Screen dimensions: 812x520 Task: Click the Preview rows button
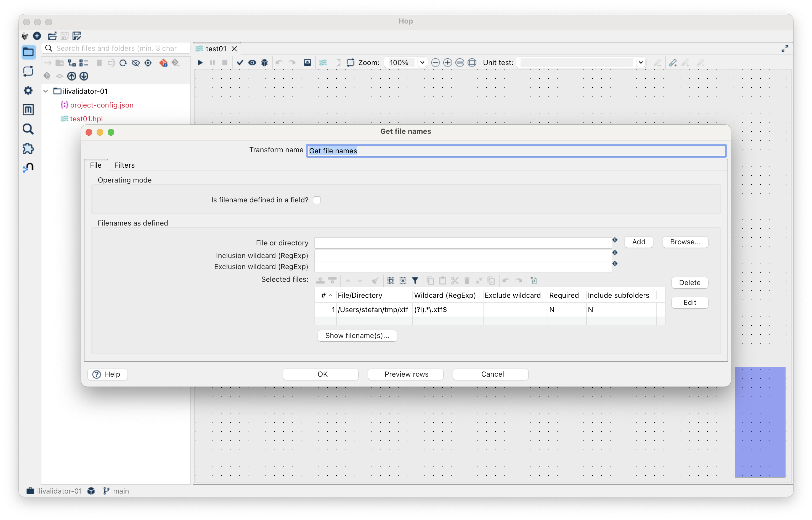tap(406, 374)
